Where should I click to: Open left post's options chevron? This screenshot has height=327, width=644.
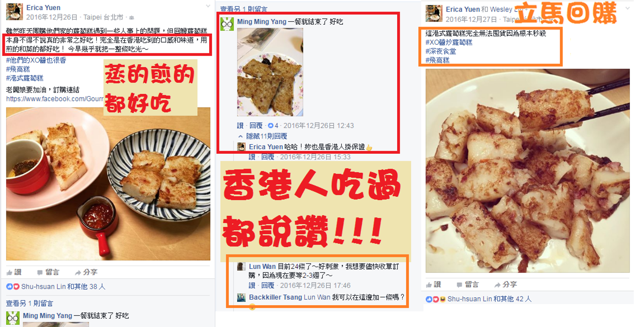pyautogui.click(x=208, y=6)
